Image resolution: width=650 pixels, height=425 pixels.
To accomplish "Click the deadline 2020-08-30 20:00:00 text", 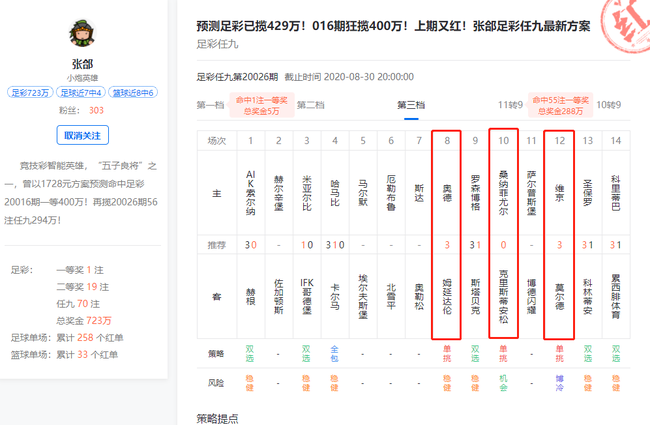I will pos(369,77).
